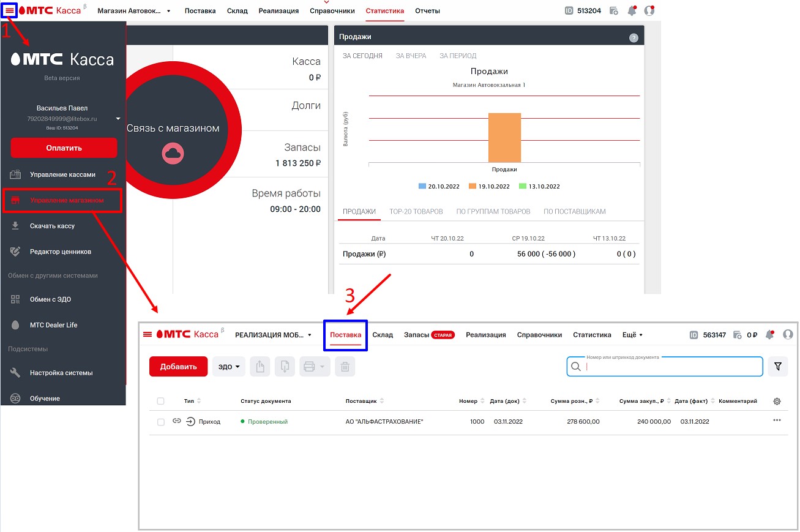This screenshot has height=532, width=800.
Task: Expand Васильев Павел profile dropdown arrow
Action: click(x=118, y=119)
